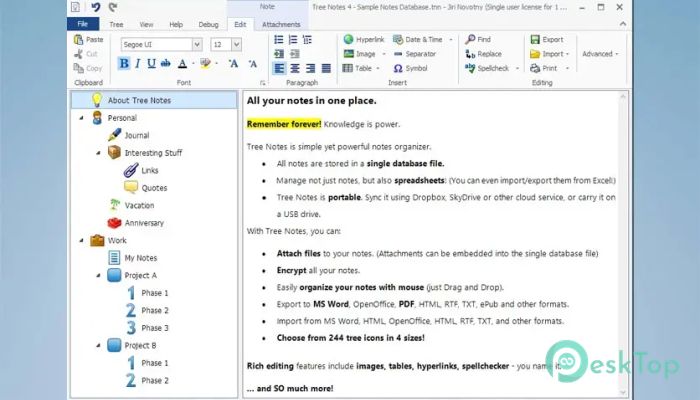Collapse the ribbon with chevron
700x400 pixels.
pos(623,24)
